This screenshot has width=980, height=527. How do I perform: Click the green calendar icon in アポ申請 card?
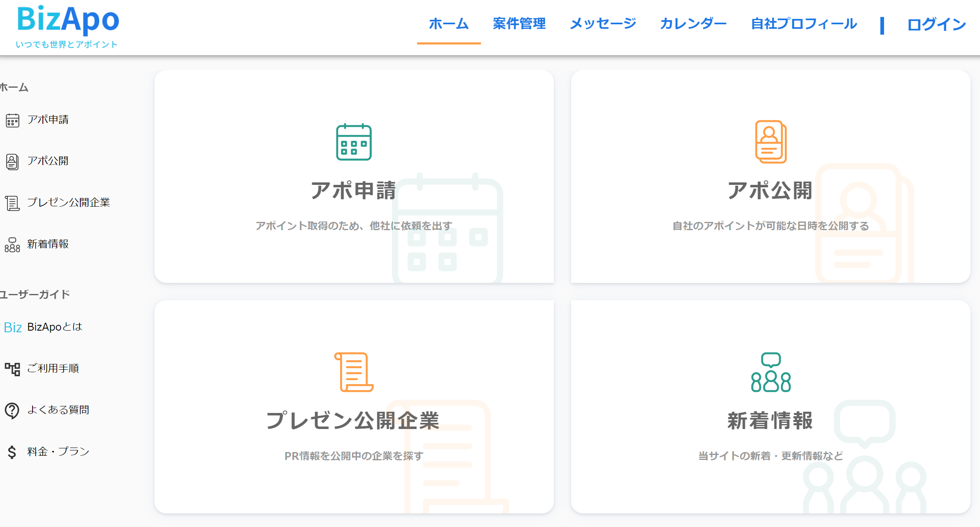pos(354,142)
